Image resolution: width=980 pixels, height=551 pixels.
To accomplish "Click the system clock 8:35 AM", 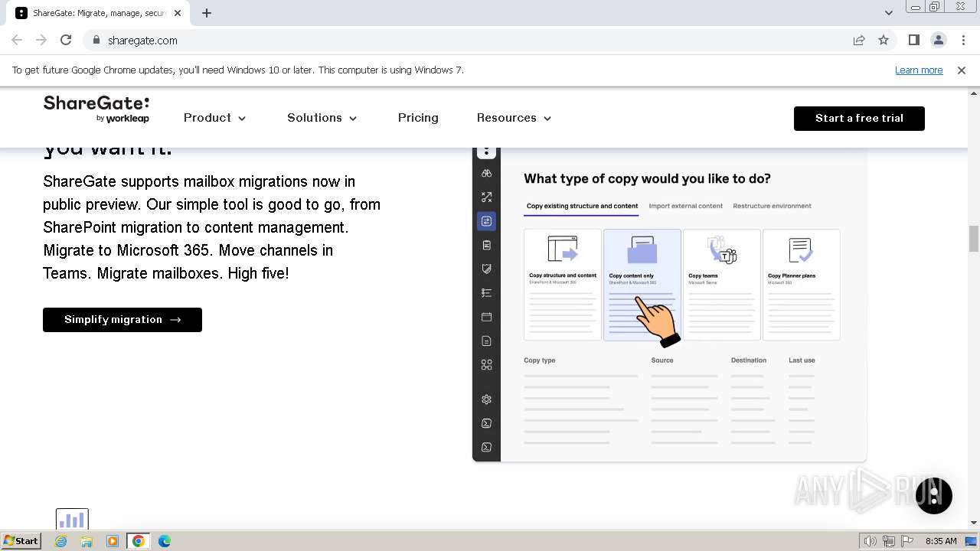I will (x=941, y=541).
